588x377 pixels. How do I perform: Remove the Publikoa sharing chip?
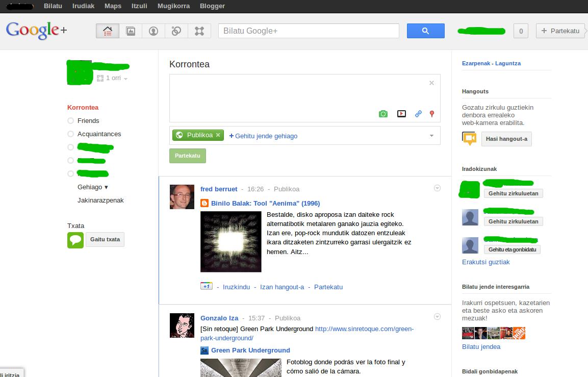tap(218, 135)
